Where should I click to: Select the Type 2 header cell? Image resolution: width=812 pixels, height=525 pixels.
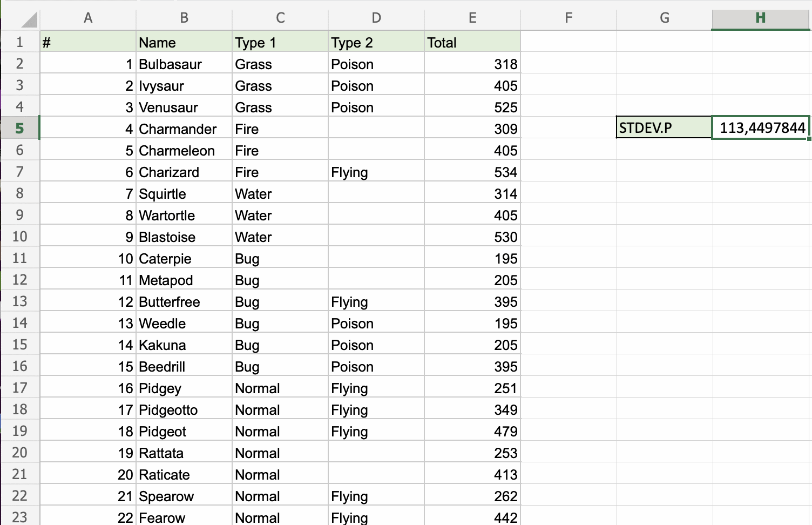[376, 43]
